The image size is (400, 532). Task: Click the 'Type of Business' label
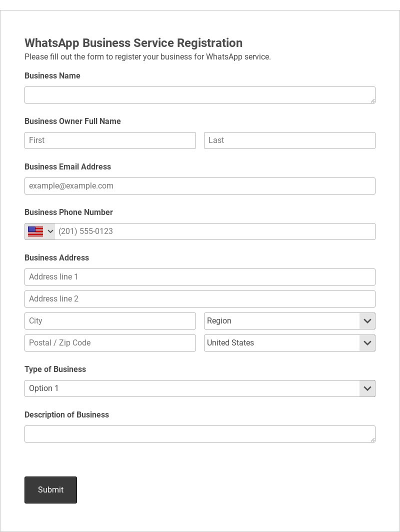click(55, 369)
